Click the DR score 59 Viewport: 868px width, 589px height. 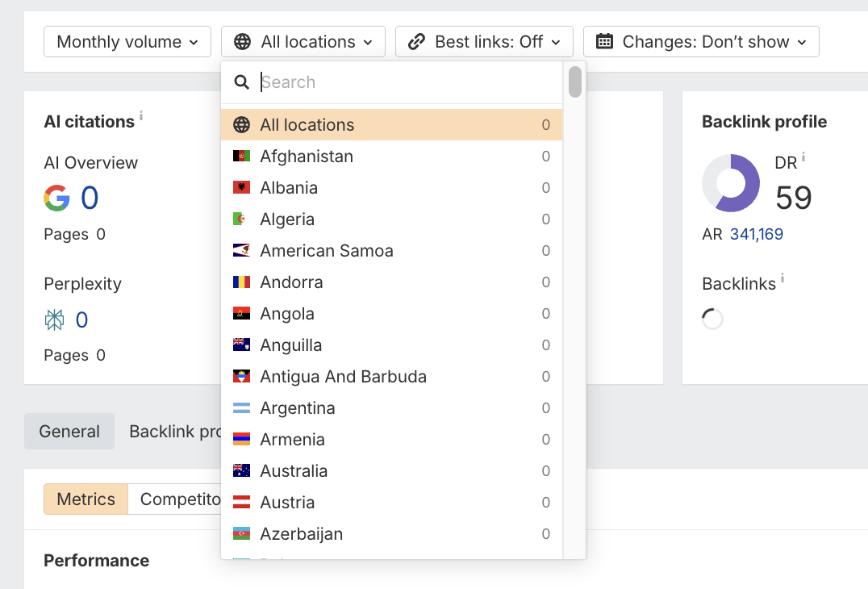[x=793, y=198]
